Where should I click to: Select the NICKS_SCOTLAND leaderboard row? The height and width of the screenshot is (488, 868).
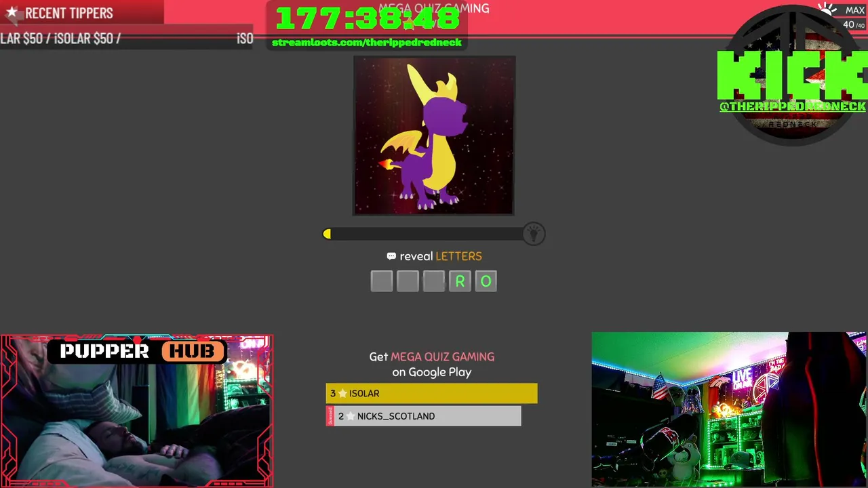click(423, 416)
